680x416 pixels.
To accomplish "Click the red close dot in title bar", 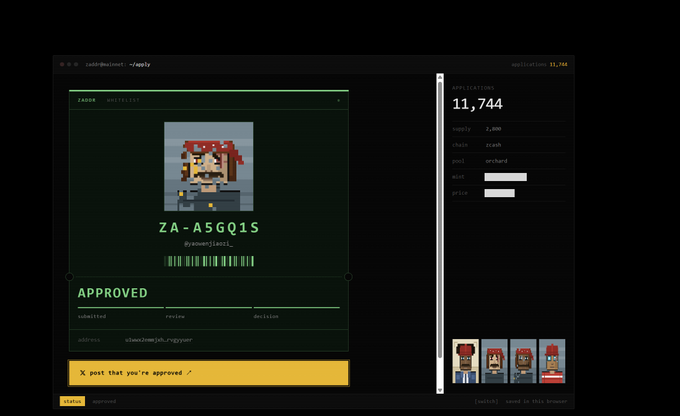I will click(x=62, y=64).
